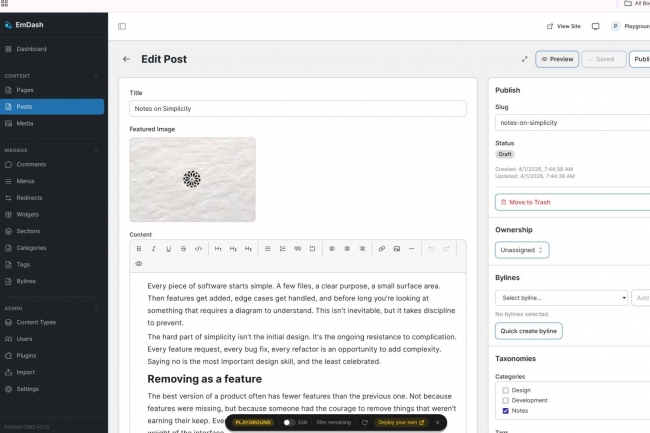Screen dimensions: 650x433
Task: Collapse the sidebar with the panel icon
Action: tap(122, 26)
